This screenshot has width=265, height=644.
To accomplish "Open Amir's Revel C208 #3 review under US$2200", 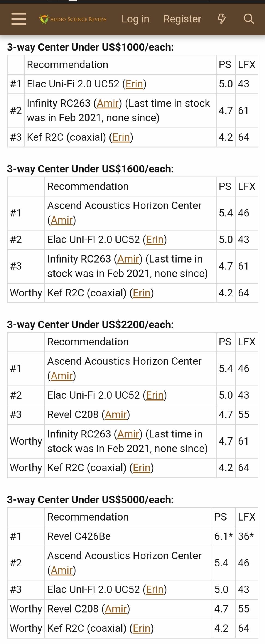I will pos(116,414).
